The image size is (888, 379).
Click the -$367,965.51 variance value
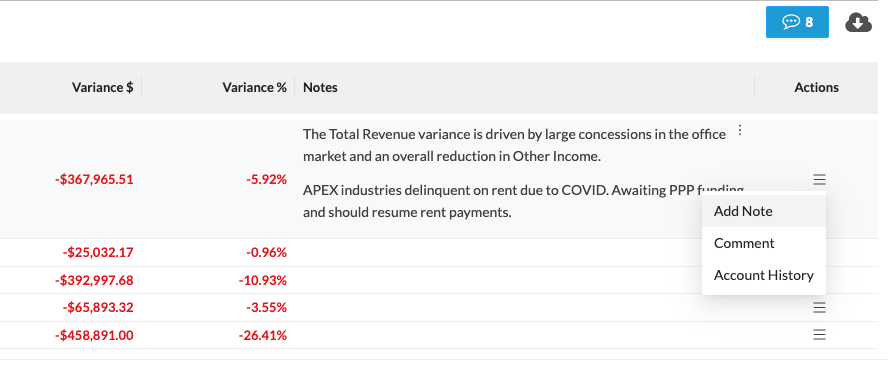pyautogui.click(x=94, y=180)
